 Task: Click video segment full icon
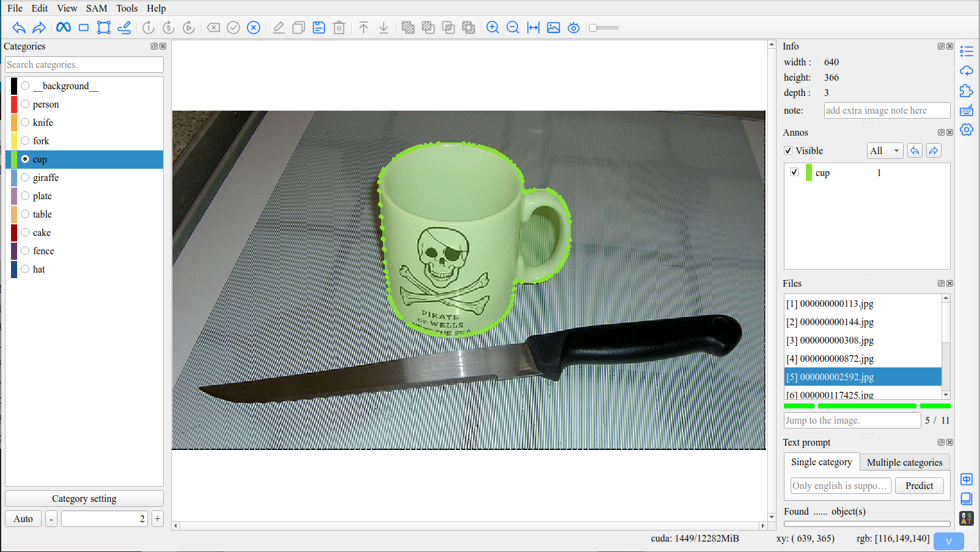(189, 28)
